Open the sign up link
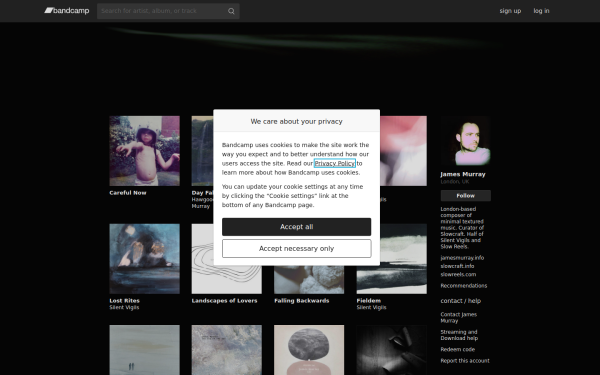This screenshot has height=375, width=600. click(510, 11)
